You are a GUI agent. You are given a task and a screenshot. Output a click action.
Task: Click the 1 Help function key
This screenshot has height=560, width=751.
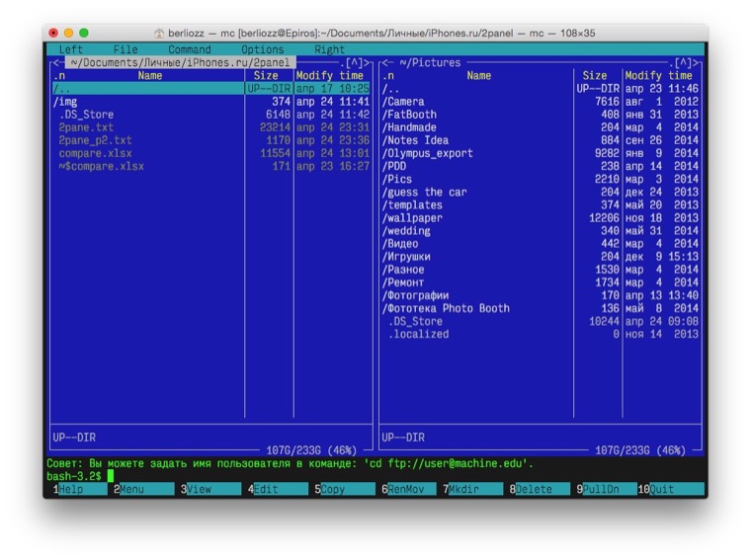80,489
